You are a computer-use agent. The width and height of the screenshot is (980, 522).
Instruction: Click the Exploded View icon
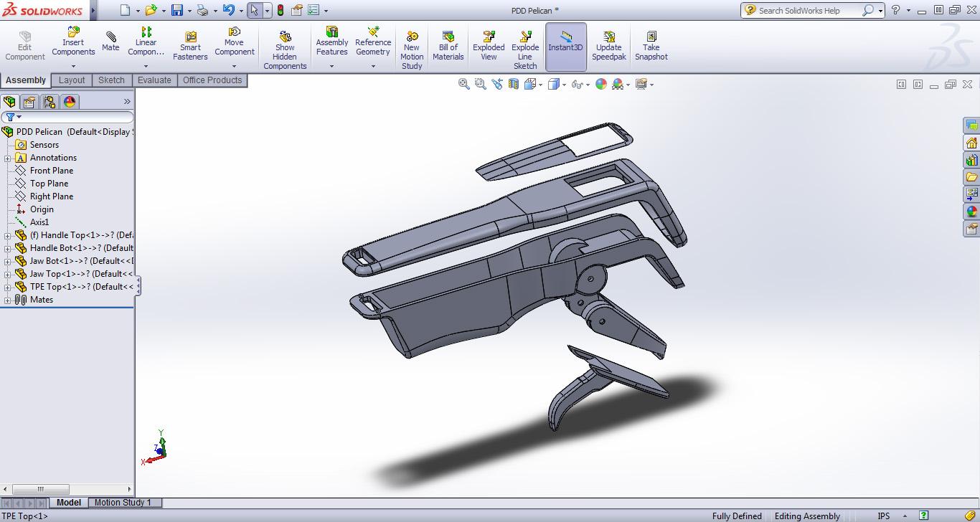tap(489, 46)
